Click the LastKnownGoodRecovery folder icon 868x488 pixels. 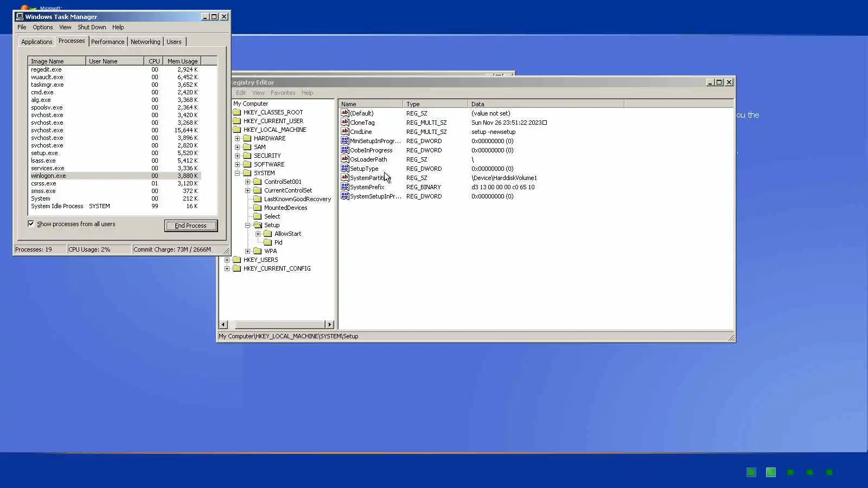pos(258,199)
